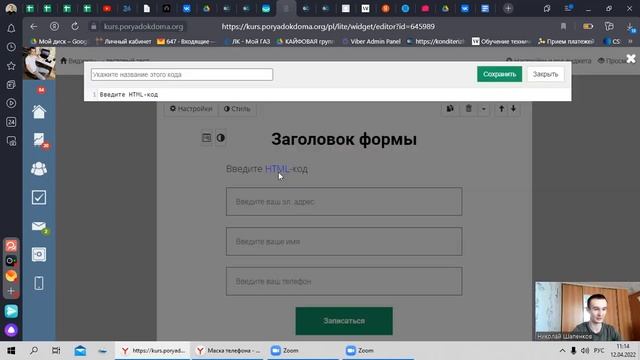Focus the code name input field
The width and height of the screenshot is (640, 360).
click(x=182, y=74)
